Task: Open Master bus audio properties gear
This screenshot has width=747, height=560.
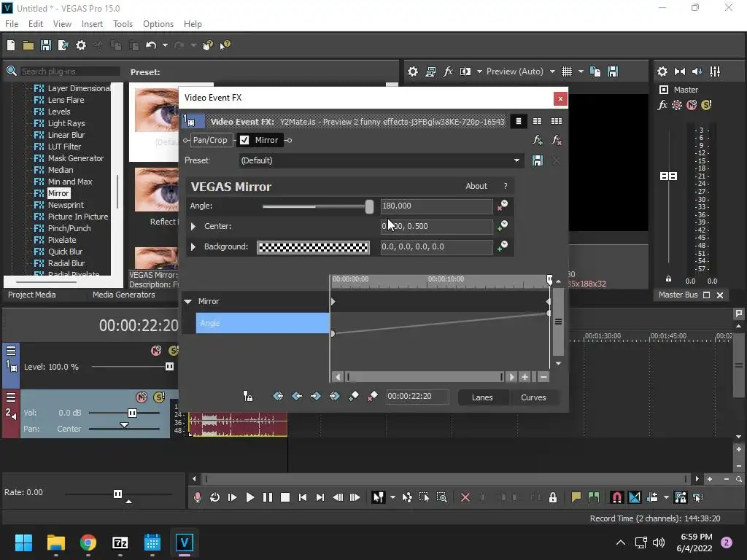Action: click(662, 71)
